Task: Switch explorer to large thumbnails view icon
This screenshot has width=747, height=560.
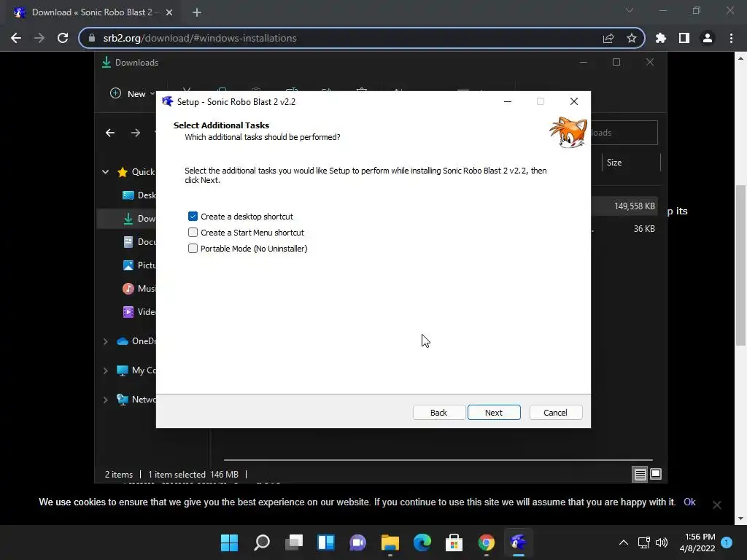Action: (x=656, y=474)
